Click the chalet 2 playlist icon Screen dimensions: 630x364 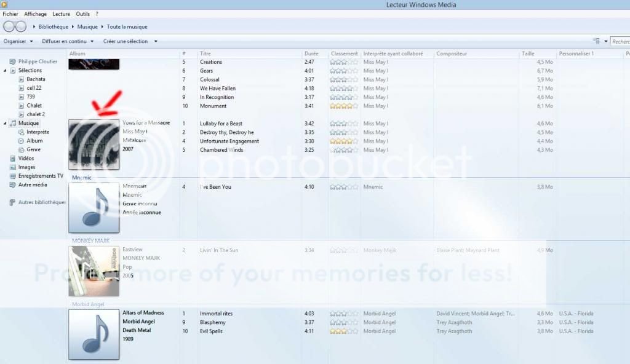tap(22, 114)
